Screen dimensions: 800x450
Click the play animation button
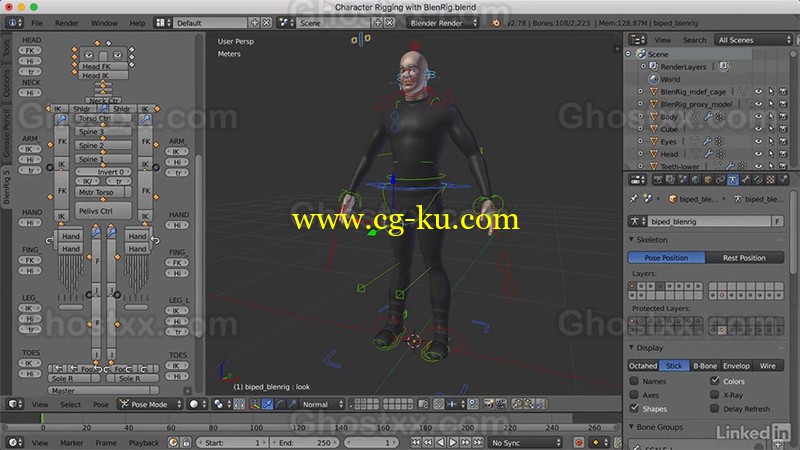[453, 442]
